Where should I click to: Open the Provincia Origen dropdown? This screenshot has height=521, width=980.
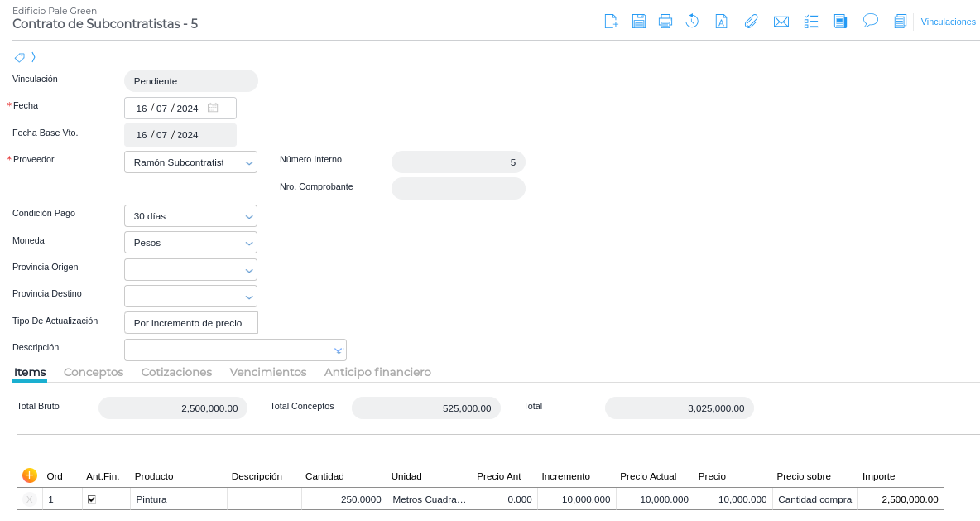(249, 271)
